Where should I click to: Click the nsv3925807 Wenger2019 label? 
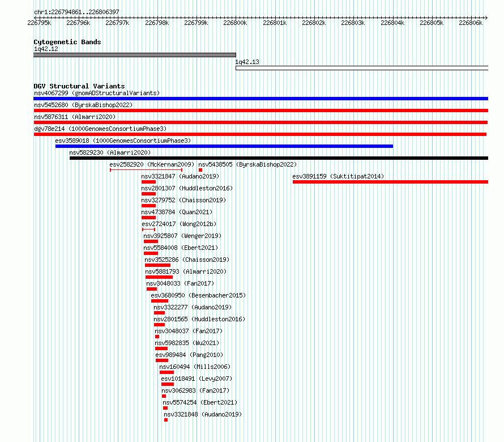tap(182, 236)
